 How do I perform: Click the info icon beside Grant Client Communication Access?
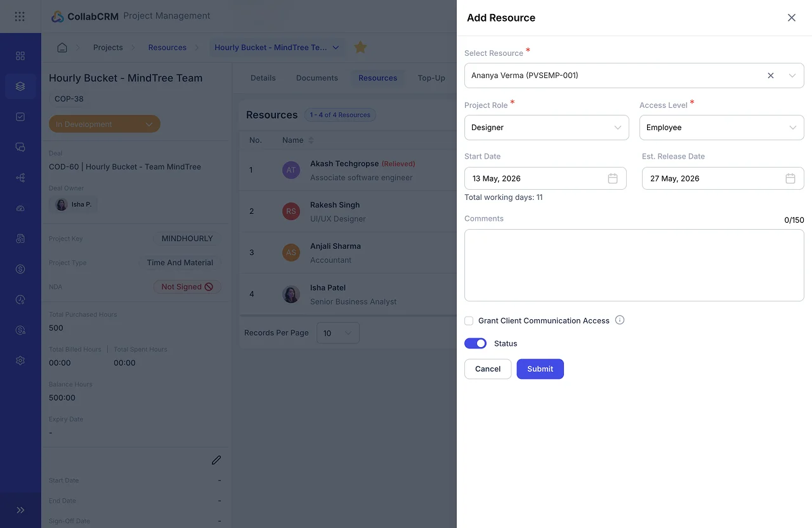click(x=620, y=320)
